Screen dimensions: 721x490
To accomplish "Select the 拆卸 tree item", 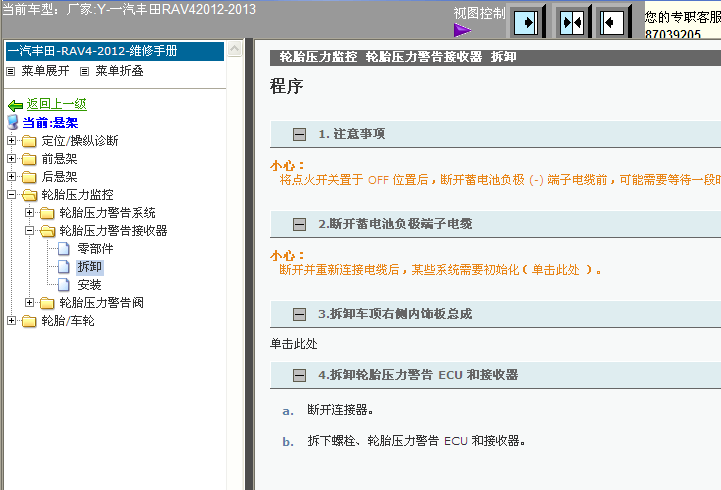I will tap(89, 267).
